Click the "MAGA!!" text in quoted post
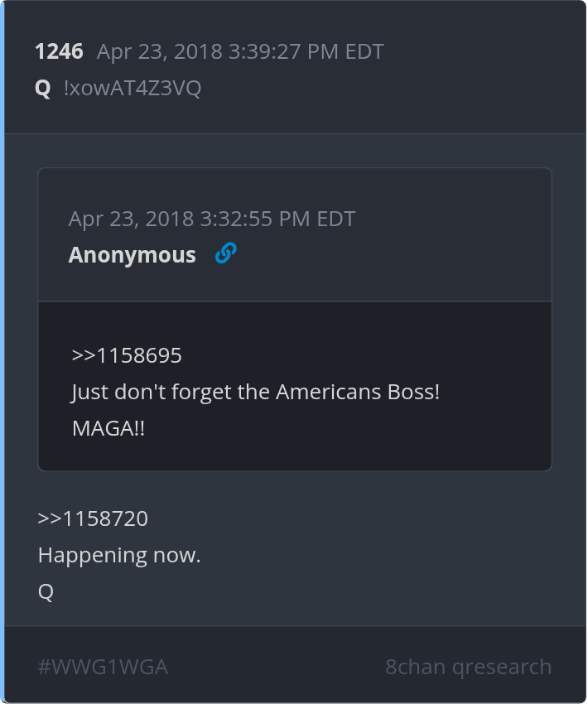Viewport: 588px width, 704px height. 108,428
